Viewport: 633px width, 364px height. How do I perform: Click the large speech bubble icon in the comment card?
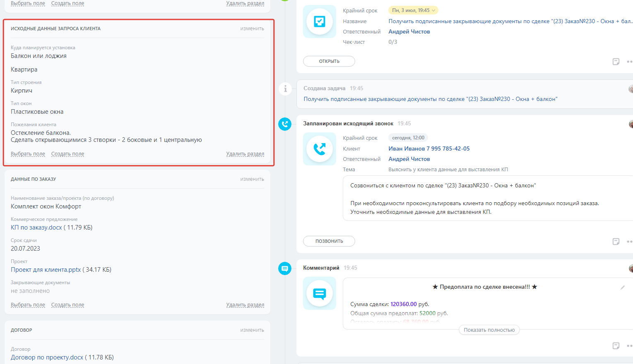point(320,293)
